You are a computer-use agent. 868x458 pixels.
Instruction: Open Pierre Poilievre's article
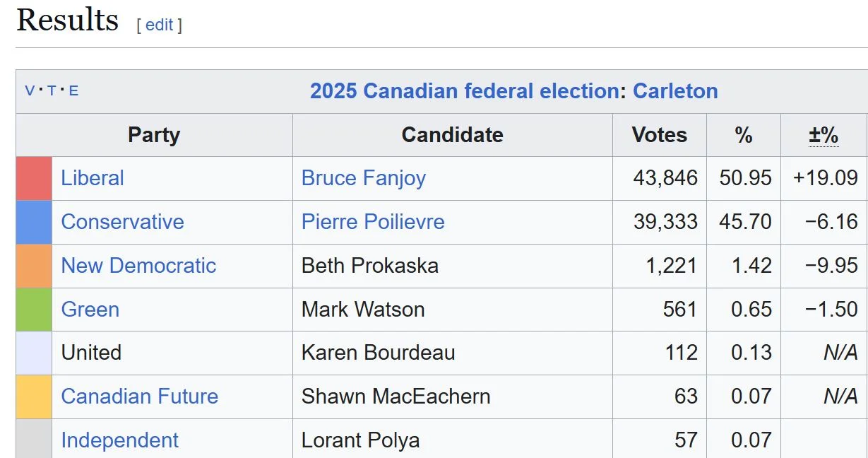coord(373,222)
